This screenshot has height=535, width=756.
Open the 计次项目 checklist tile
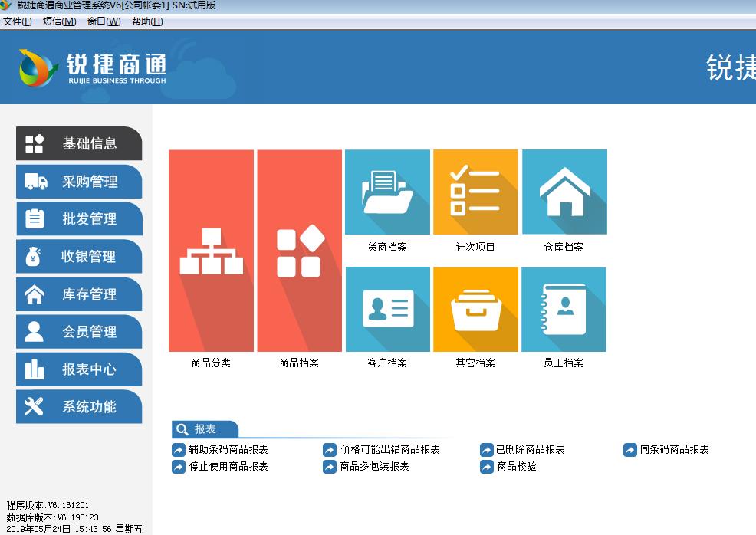475,192
